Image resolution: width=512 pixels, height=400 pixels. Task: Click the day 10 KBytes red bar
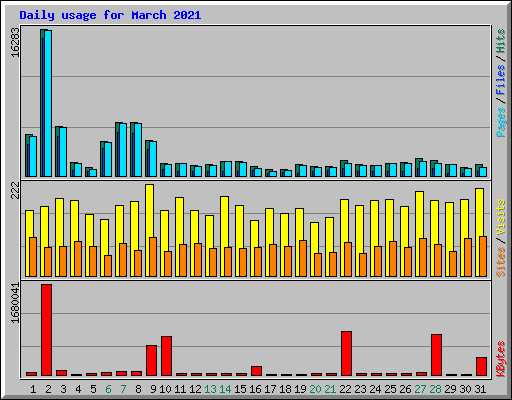(x=166, y=356)
